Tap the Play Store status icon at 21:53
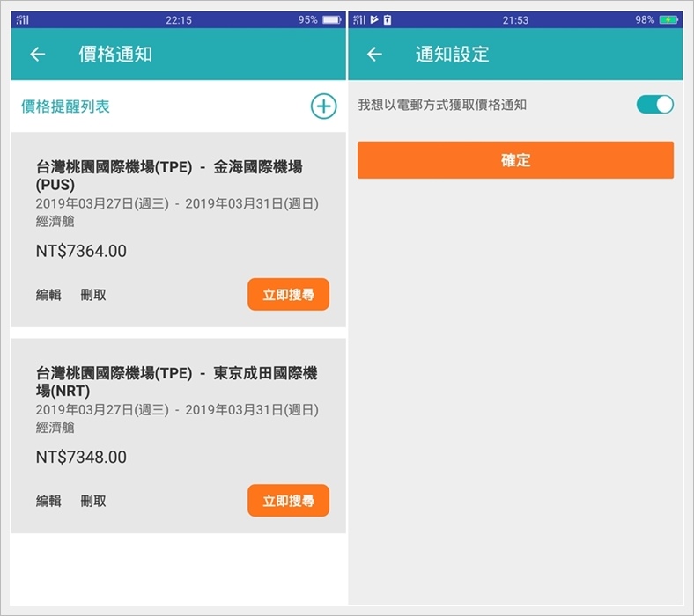 pos(374,19)
